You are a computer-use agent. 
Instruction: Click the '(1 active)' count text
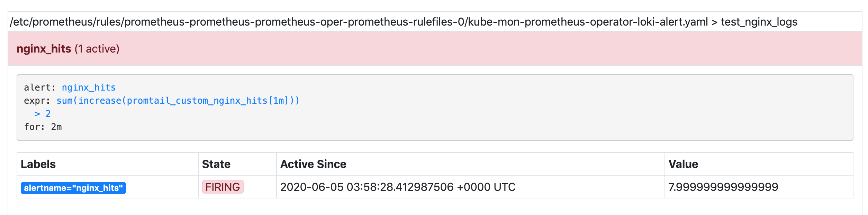(x=97, y=49)
